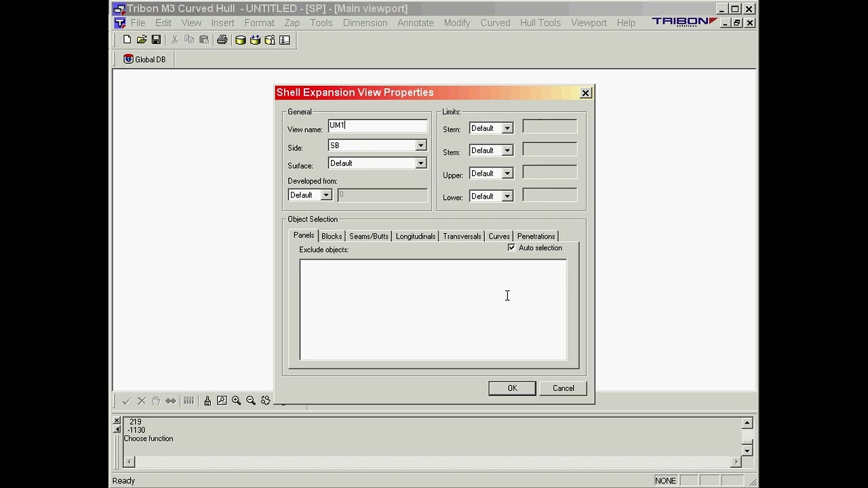The image size is (868, 488).
Task: Click the X cancel-operation icon in bottom toolbar
Action: [141, 401]
